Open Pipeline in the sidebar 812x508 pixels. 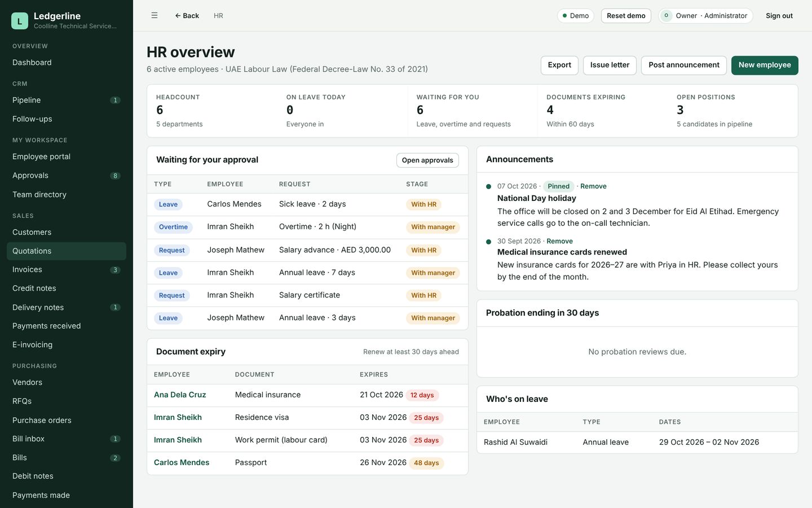pyautogui.click(x=67, y=100)
